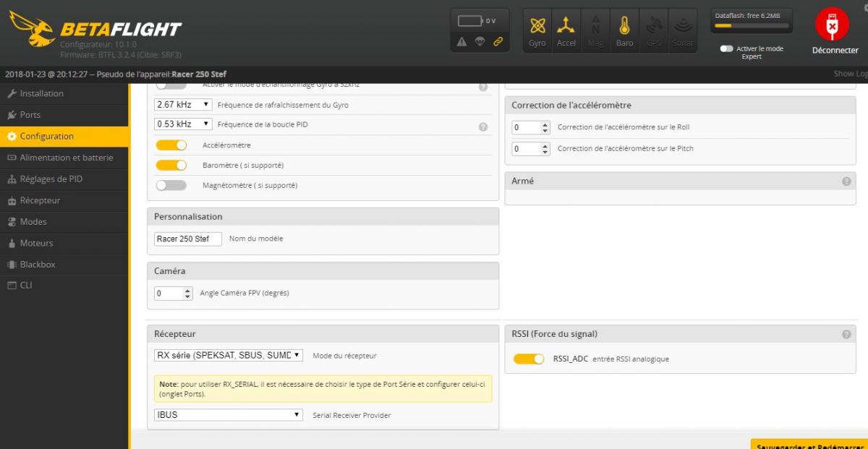Image resolution: width=868 pixels, height=449 pixels.
Task: Click help icon next to PID loop frequency
Action: pos(483,127)
